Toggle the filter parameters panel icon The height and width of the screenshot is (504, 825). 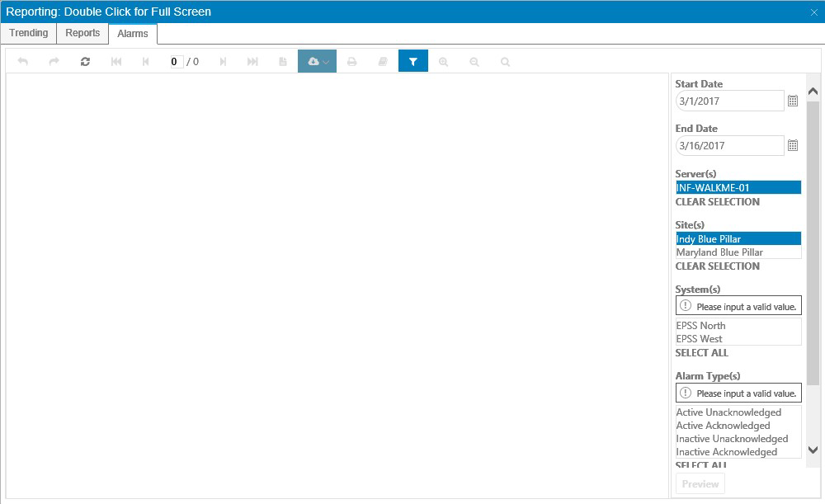click(413, 61)
